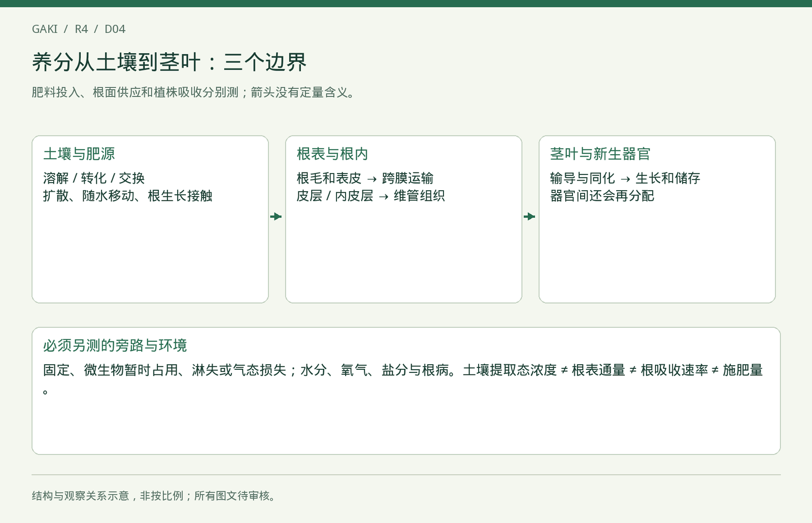Click the D04 breadcrumb segment
The width and height of the screenshot is (812, 523).
pos(115,29)
